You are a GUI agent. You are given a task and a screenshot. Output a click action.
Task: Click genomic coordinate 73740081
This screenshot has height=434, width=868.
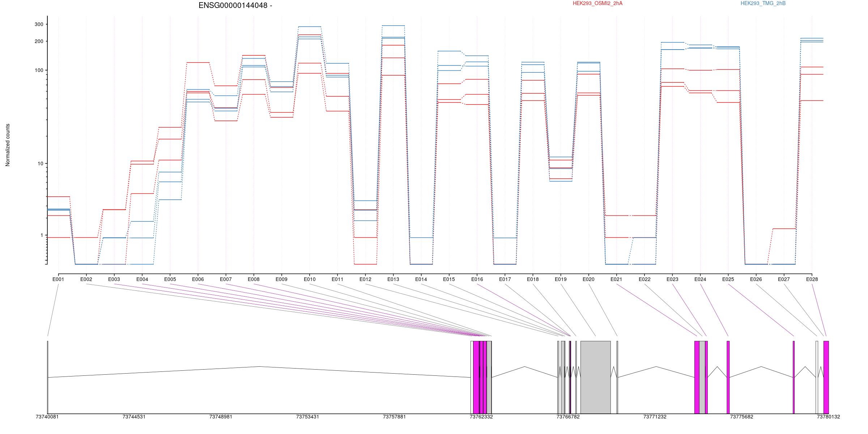click(x=47, y=417)
